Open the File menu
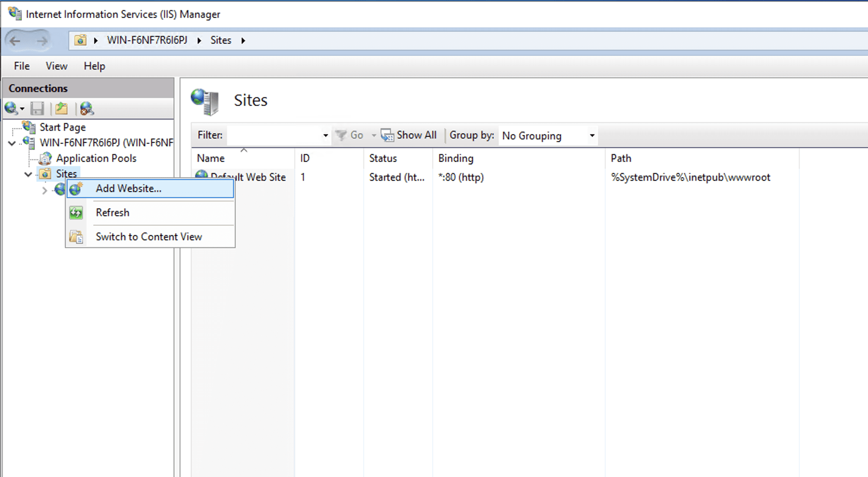The image size is (868, 477). [22, 66]
